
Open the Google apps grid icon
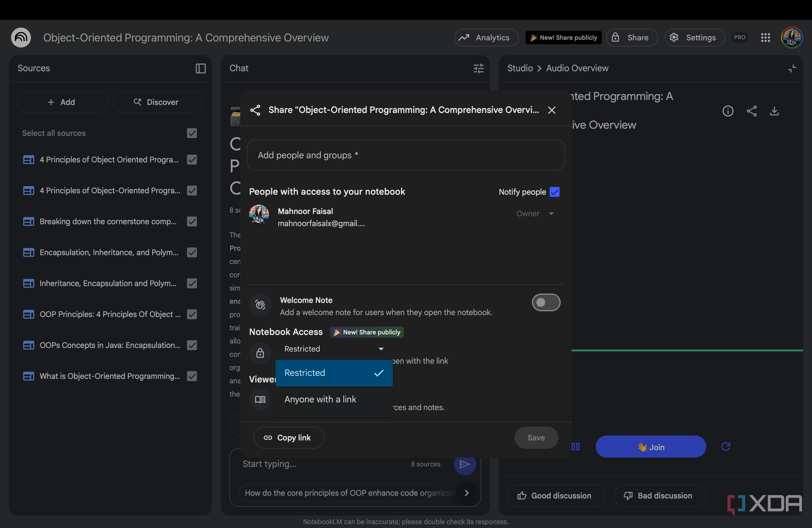coord(765,38)
